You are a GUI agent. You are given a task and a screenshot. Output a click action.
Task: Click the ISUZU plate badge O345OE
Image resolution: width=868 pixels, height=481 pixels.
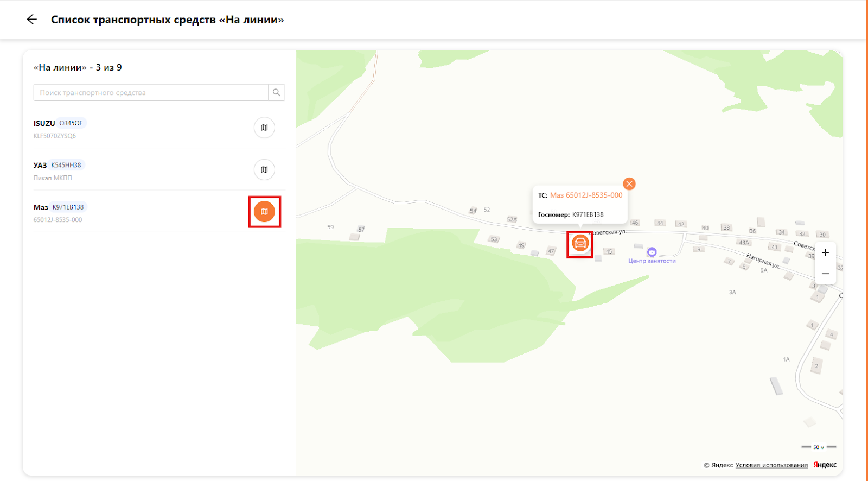[71, 123]
